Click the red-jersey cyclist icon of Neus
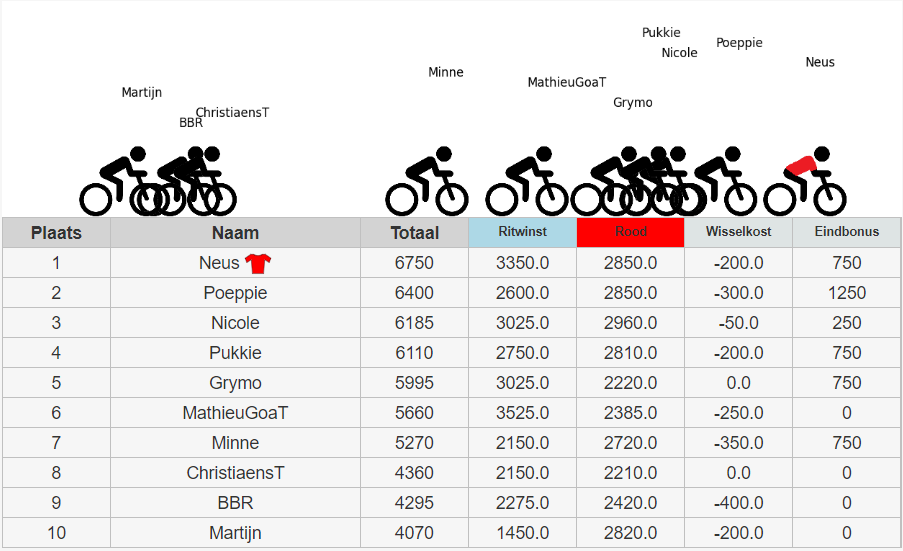The height and width of the screenshot is (551, 903). [x=805, y=181]
